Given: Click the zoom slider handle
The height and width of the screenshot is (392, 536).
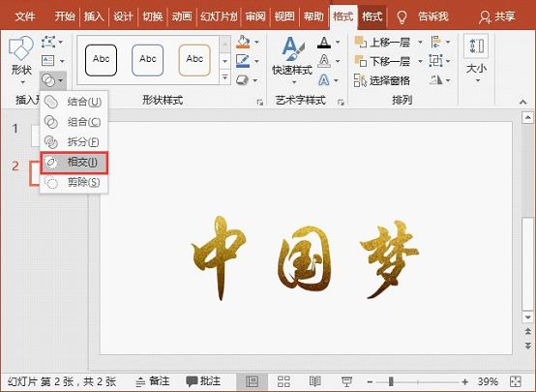Looking at the screenshot, I should click(x=391, y=381).
